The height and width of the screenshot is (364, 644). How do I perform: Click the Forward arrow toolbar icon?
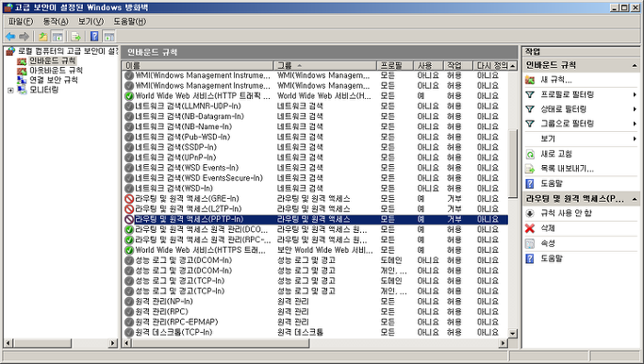[x=24, y=37]
